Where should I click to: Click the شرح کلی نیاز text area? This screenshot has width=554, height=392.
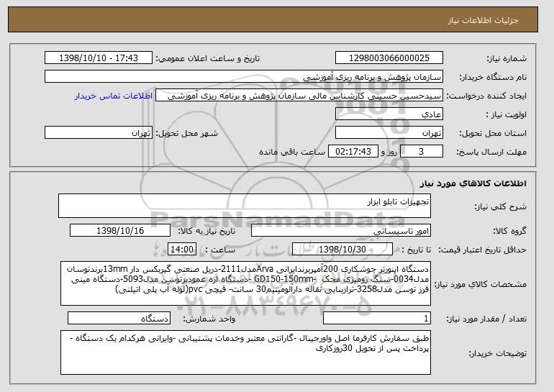(x=245, y=206)
